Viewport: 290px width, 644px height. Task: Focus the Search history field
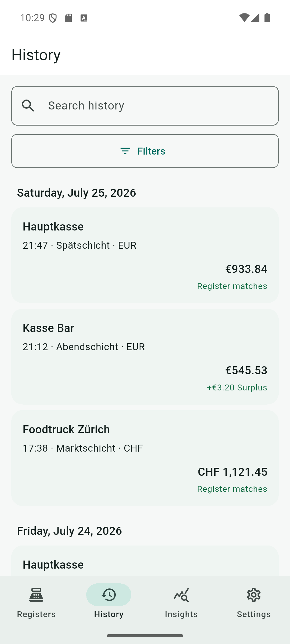tap(145, 106)
